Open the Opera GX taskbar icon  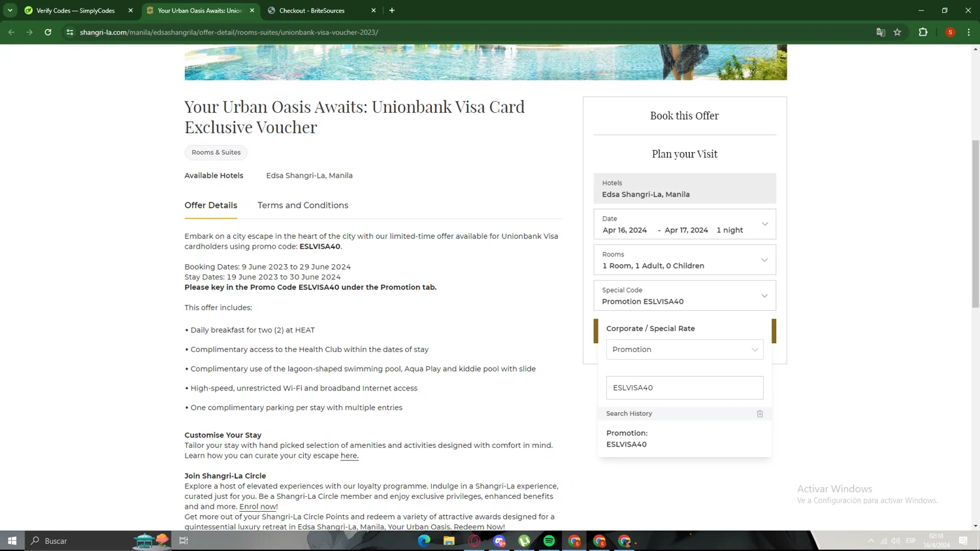tap(474, 541)
